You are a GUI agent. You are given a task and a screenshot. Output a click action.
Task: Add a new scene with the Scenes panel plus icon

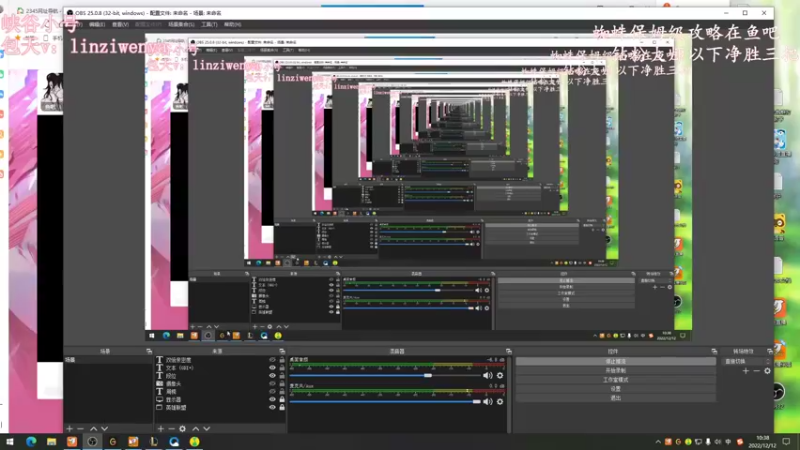pos(69,429)
